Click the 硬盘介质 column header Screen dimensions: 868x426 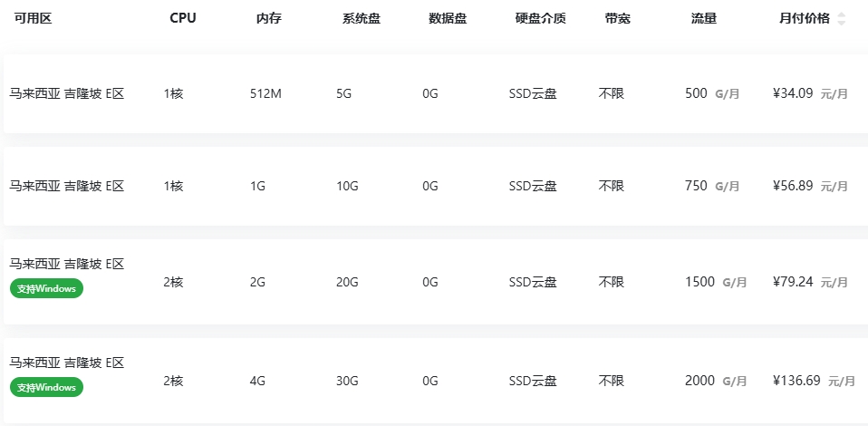[540, 18]
